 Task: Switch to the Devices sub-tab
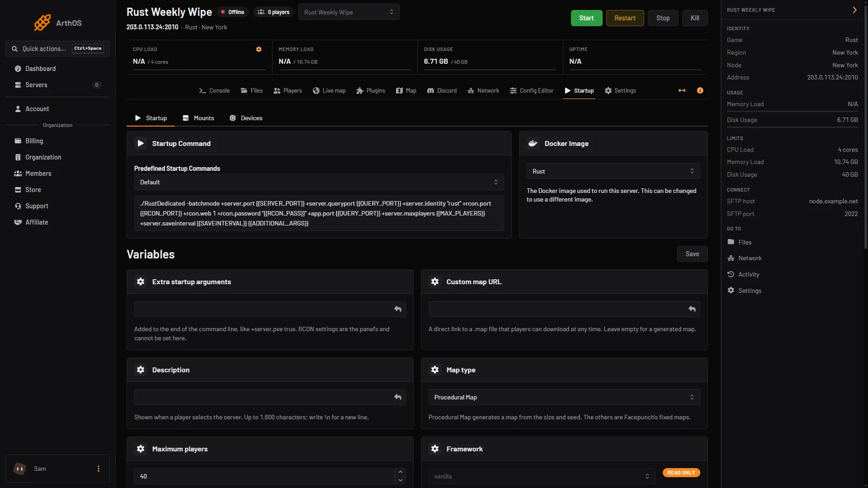click(246, 118)
